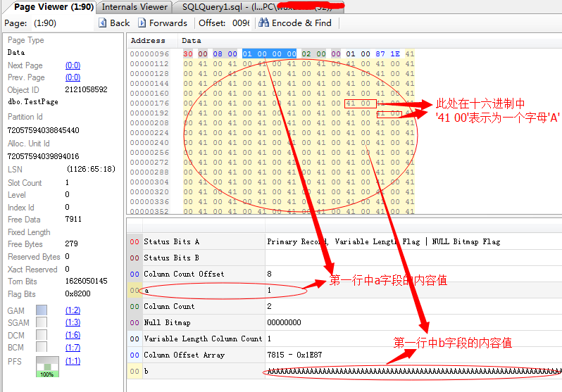Select the column 'b' row
This screenshot has height=392, width=562.
344,371
